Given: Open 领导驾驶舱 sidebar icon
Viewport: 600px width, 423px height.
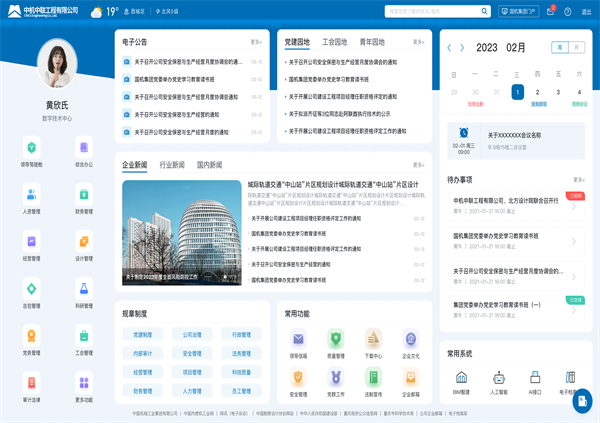Looking at the screenshot, I should pos(31,147).
